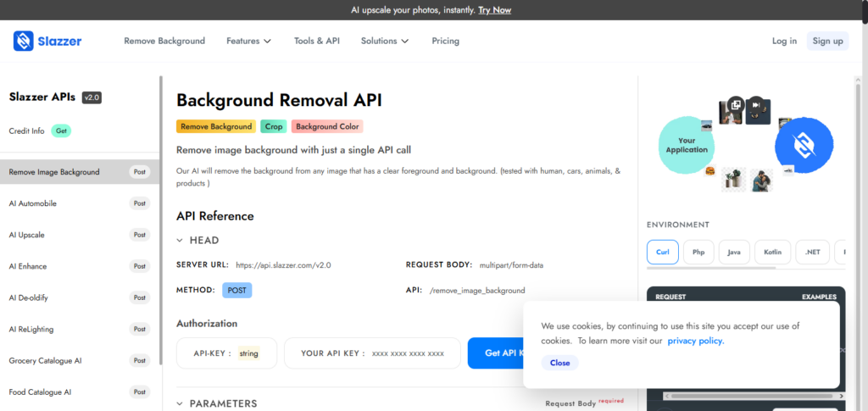Image resolution: width=868 pixels, height=411 pixels.
Task: Click the EXAMPLES label in code panel
Action: point(820,297)
